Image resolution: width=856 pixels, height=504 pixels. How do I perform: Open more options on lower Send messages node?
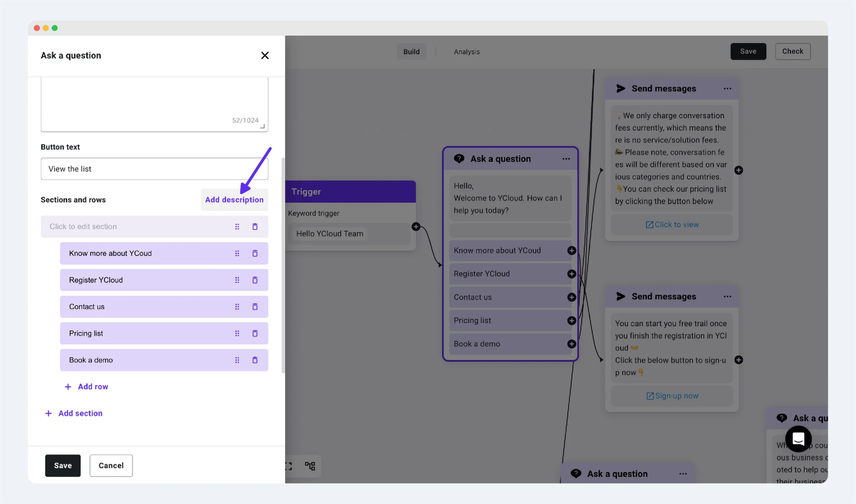pos(727,296)
